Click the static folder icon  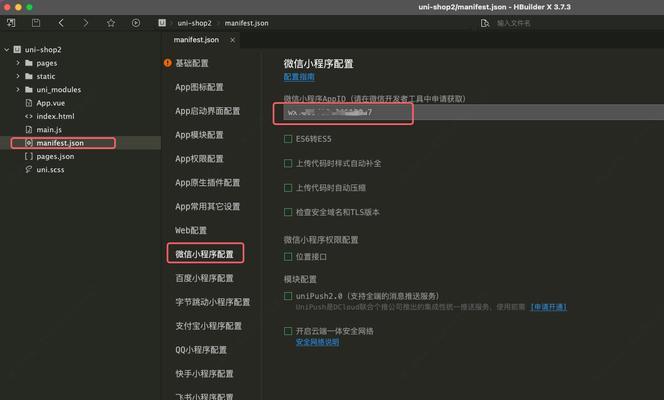pos(29,76)
